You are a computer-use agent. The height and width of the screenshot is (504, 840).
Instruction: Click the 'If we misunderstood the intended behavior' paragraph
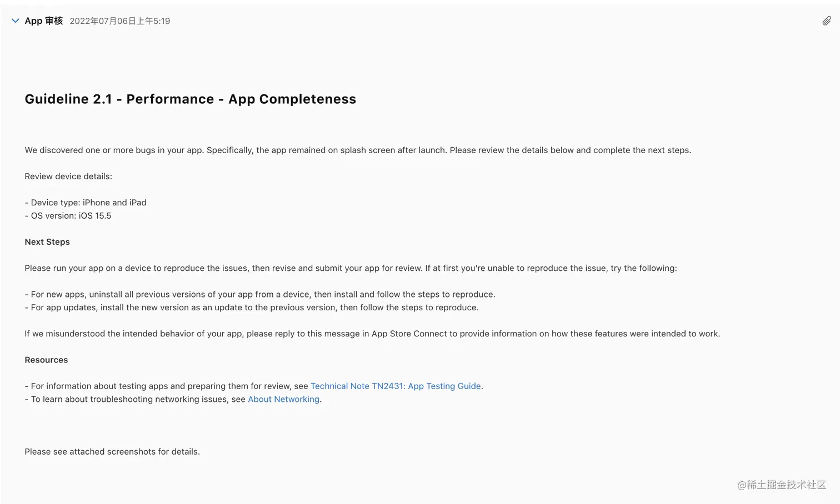click(x=372, y=334)
